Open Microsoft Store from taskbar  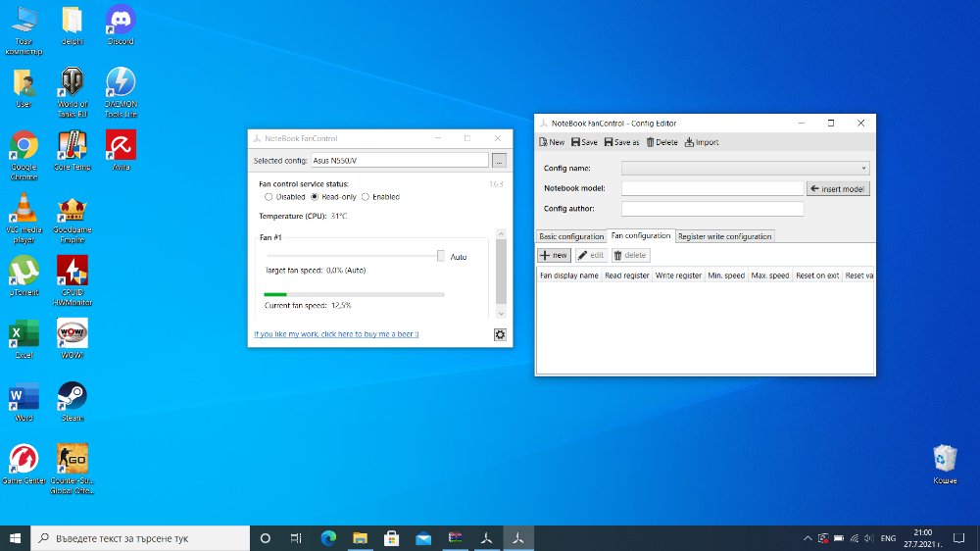pyautogui.click(x=391, y=538)
